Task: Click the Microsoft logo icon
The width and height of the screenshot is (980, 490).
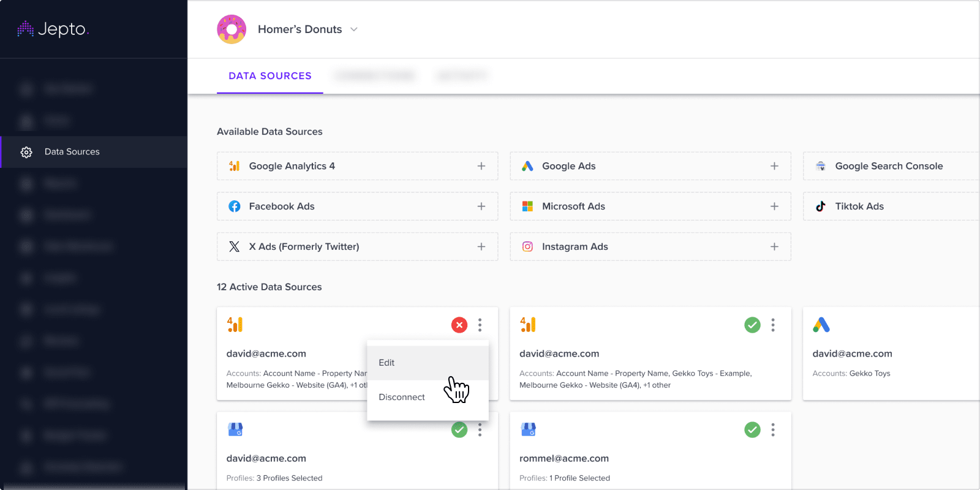Action: 527,206
